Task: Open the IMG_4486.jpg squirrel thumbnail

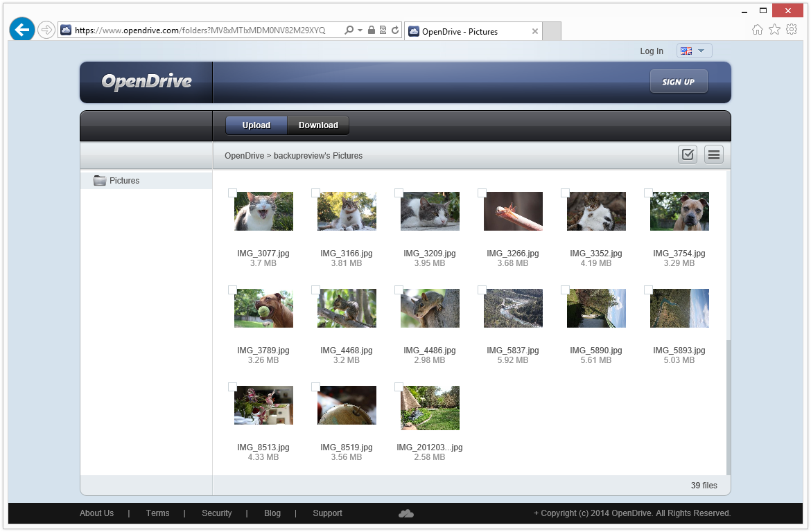Action: [x=430, y=308]
